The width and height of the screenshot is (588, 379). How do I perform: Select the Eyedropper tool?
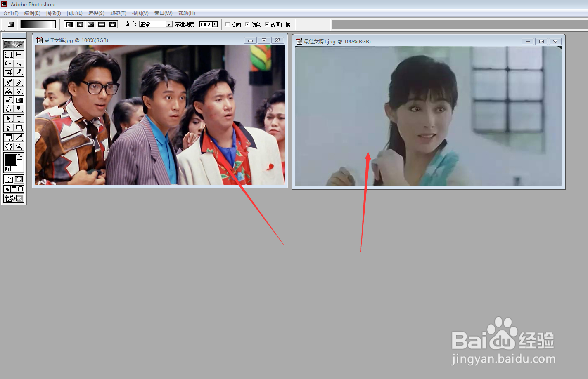click(19, 138)
